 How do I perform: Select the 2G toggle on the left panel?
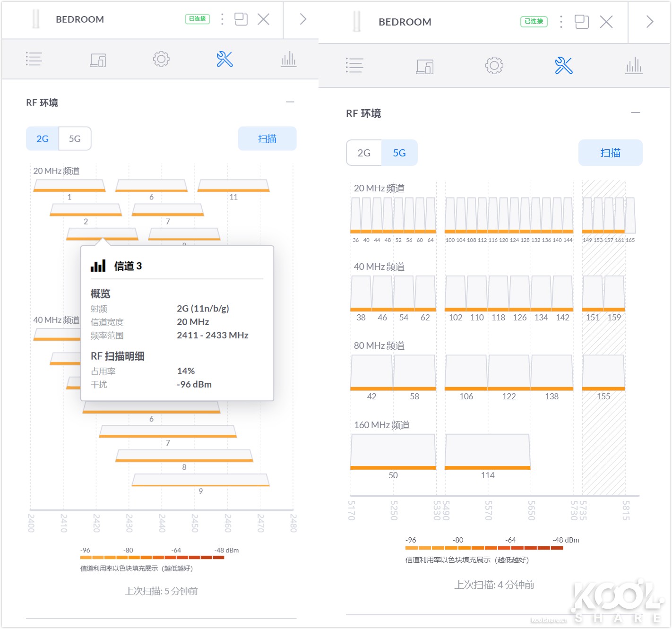point(43,138)
